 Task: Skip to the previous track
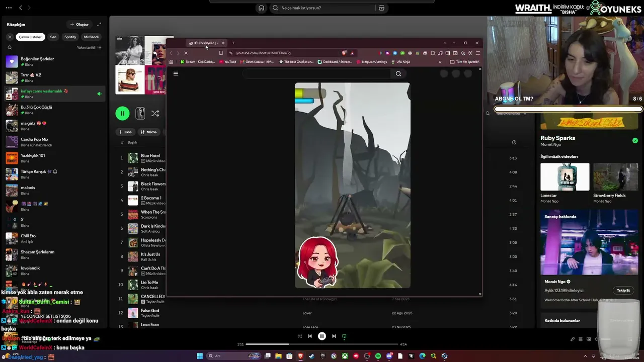[310, 336]
